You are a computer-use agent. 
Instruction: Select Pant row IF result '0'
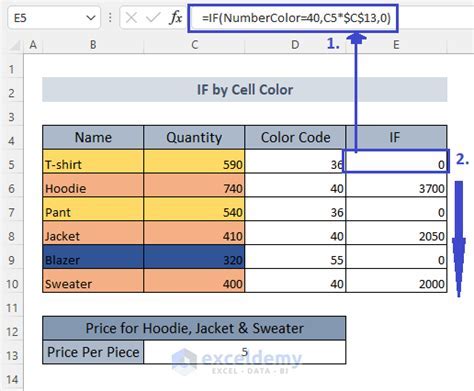click(x=396, y=209)
